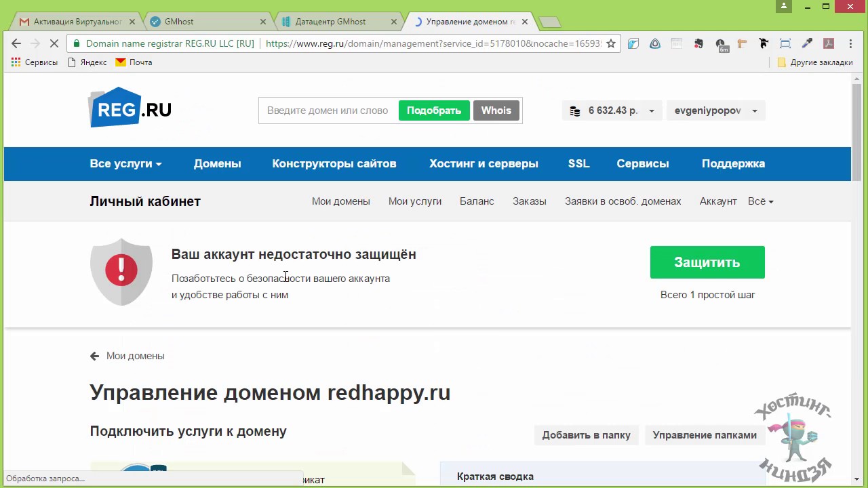Click clock extension with 6m badge

click(722, 44)
